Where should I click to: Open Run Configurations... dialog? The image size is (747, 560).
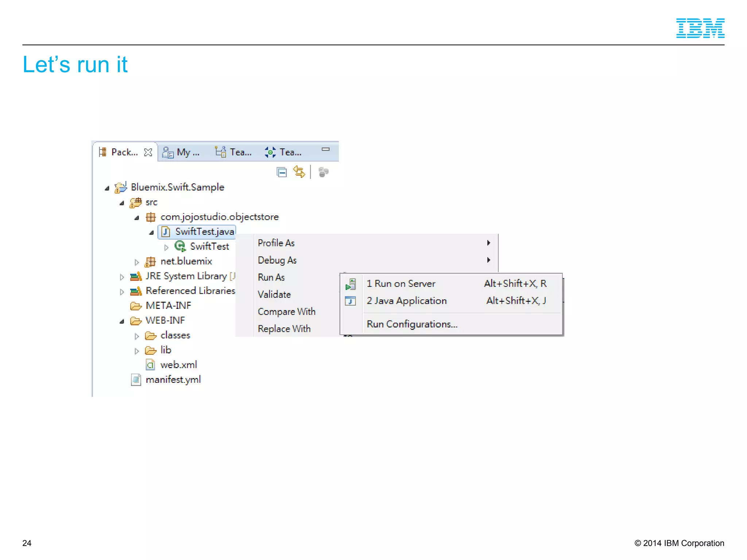(451, 324)
